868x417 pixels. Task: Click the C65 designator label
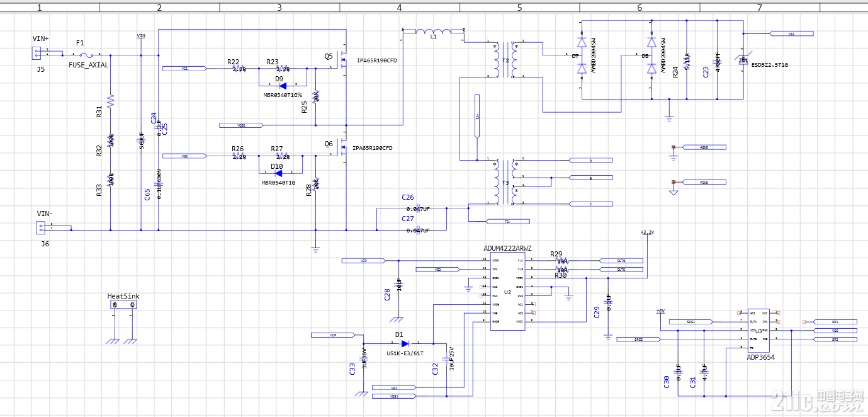pyautogui.click(x=147, y=194)
